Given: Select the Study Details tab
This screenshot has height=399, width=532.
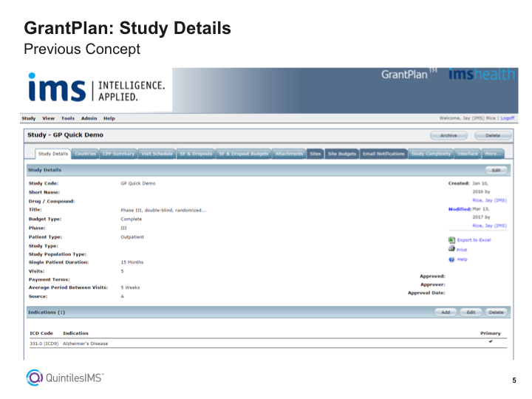Looking at the screenshot, I should 53,154.
